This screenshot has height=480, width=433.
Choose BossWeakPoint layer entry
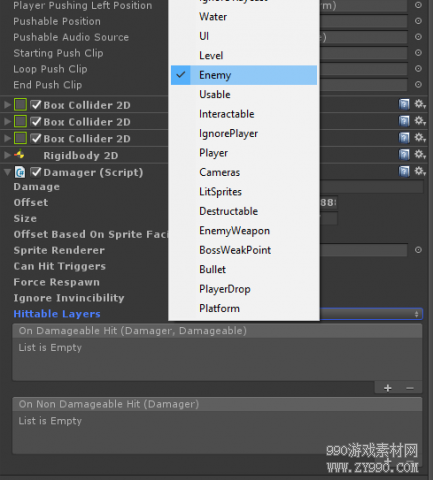click(244, 250)
